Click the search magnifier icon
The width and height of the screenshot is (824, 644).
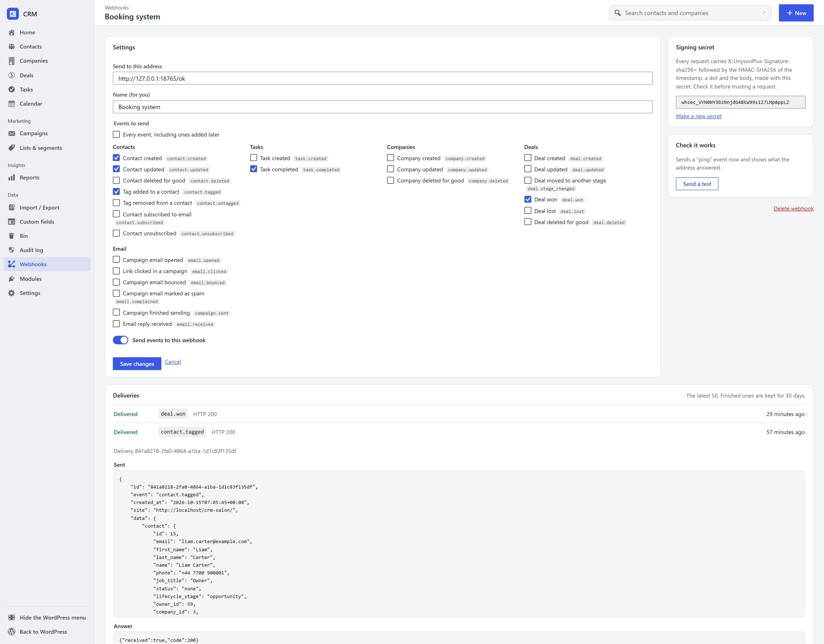(x=618, y=13)
